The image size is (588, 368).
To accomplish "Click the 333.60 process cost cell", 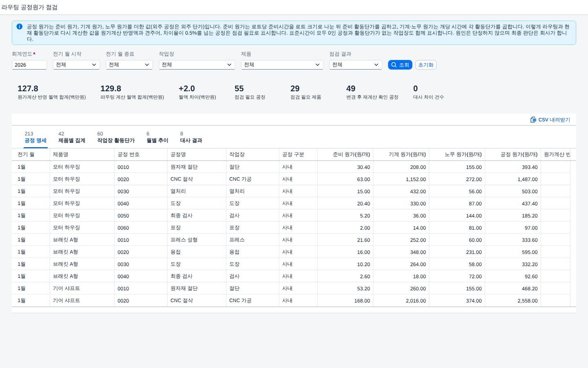I will coord(513,240).
